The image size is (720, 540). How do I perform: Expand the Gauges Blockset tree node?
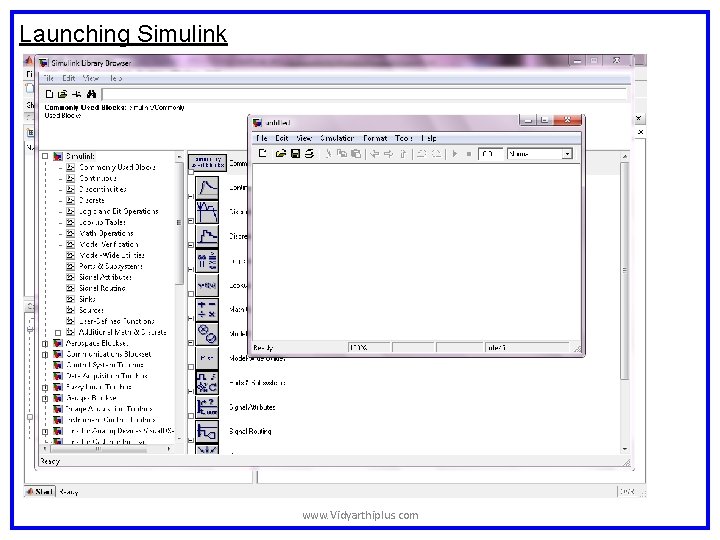pos(45,399)
